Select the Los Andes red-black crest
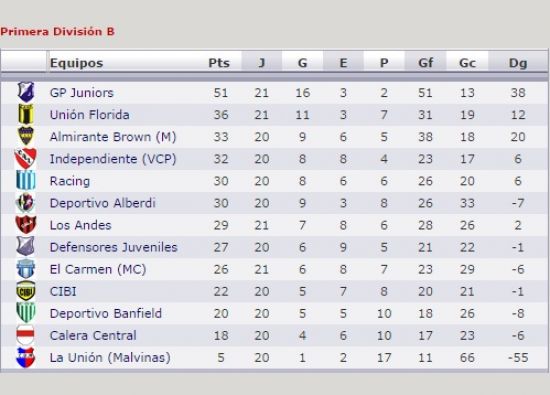The width and height of the screenshot is (550, 395). (26, 225)
